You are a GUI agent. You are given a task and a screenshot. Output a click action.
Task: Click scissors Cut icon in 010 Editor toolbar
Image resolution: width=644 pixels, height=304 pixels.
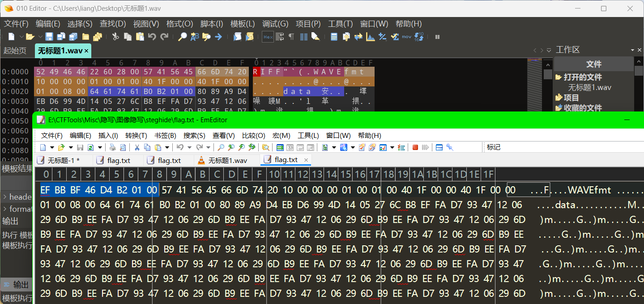pyautogui.click(x=115, y=37)
